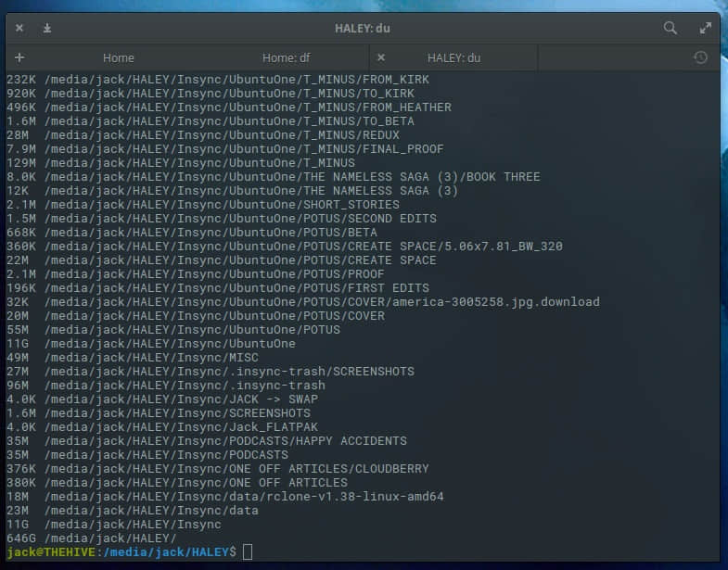Close the HALEY: du tab
The height and width of the screenshot is (570, 728).
[381, 57]
